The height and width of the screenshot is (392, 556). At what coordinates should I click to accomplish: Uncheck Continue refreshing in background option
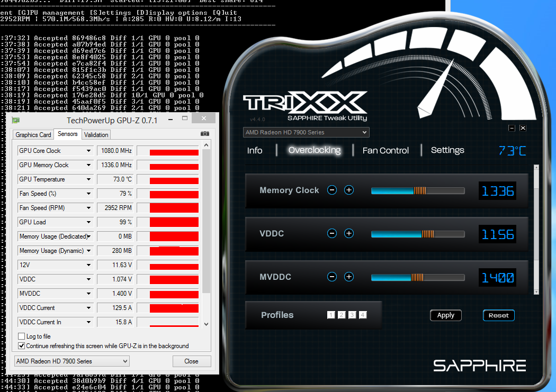(21, 346)
